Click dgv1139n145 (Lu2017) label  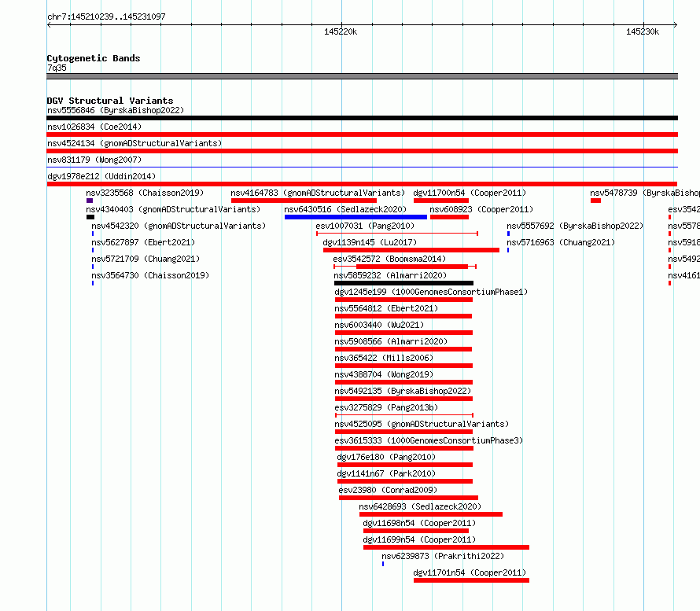click(370, 242)
